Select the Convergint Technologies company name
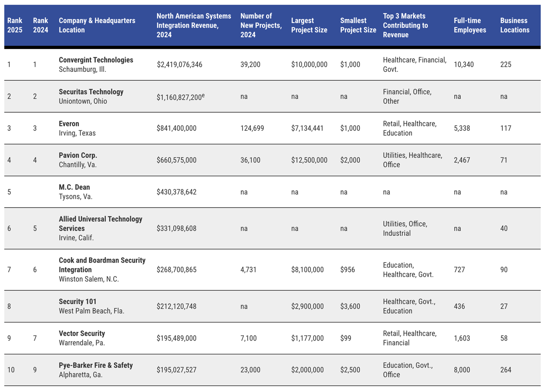This screenshot has width=545, height=392. click(x=96, y=60)
